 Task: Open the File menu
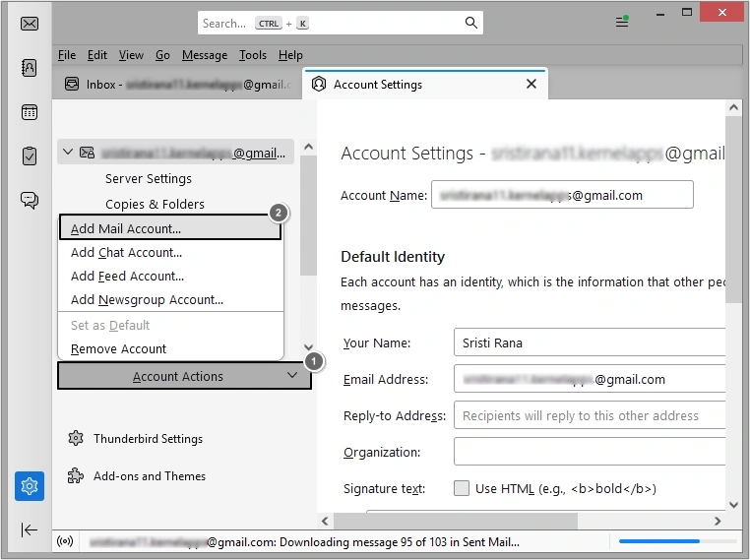(67, 55)
